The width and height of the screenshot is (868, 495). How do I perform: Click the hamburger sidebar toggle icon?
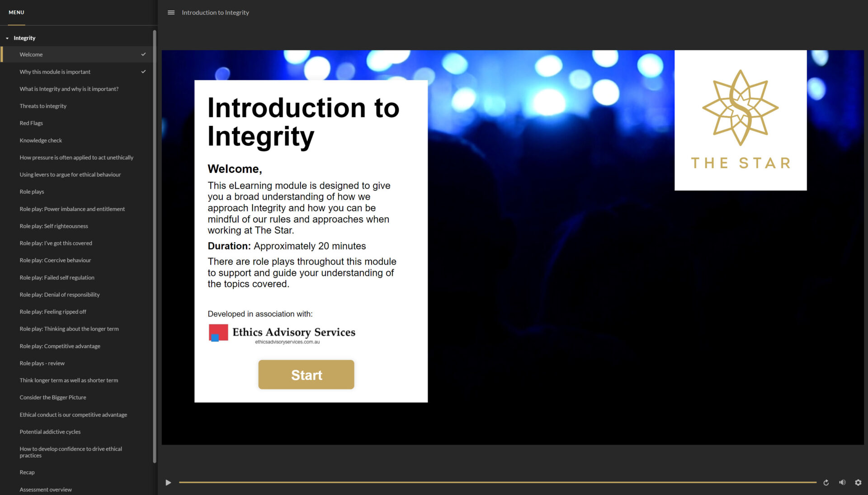(171, 13)
